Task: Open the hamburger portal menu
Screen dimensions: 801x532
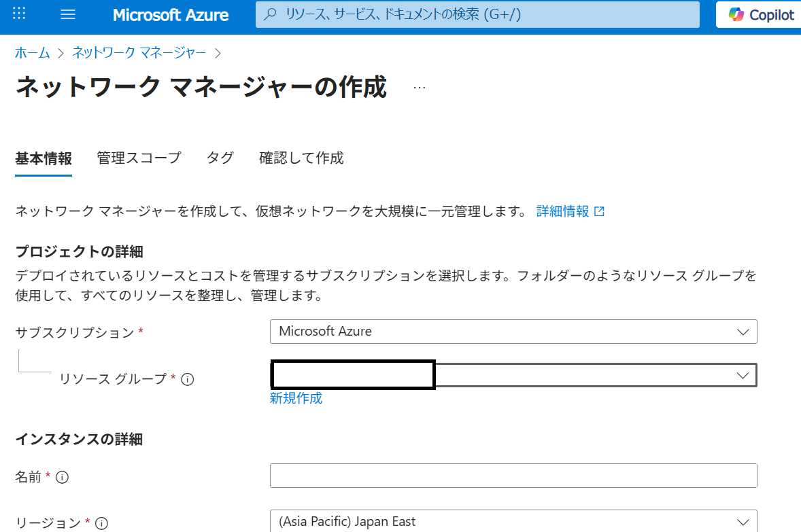Action: tap(68, 14)
